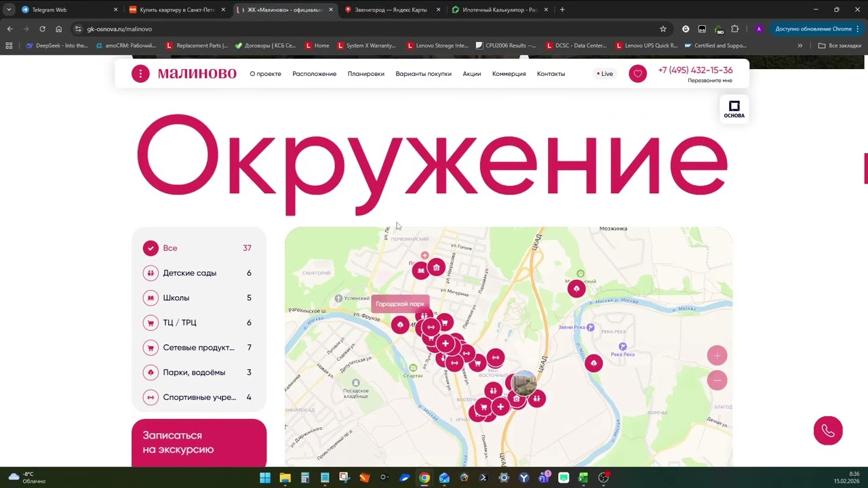Filter map by Сетевые продукт...
This screenshot has height=488, width=868.
[x=198, y=348]
